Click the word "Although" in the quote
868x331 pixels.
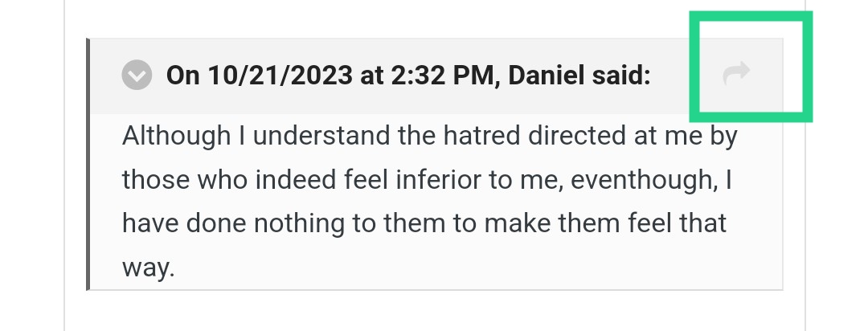pos(177,136)
